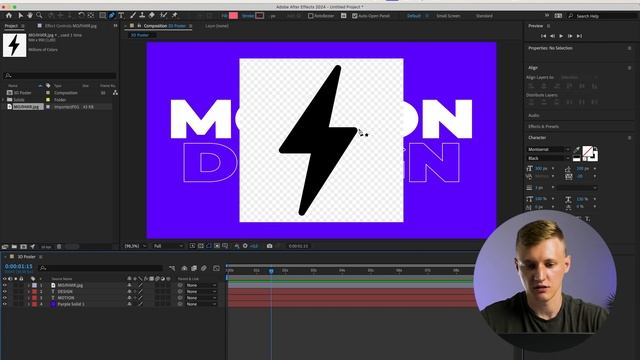
Task: Open the Montserrat font family dropdown
Action: pyautogui.click(x=549, y=149)
